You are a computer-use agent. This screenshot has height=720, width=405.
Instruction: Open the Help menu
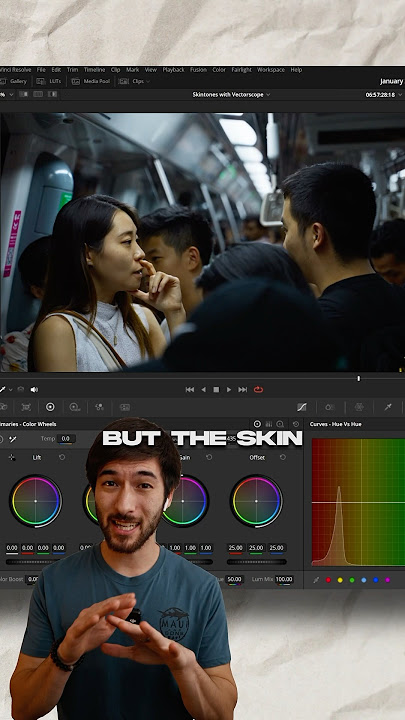(x=296, y=70)
